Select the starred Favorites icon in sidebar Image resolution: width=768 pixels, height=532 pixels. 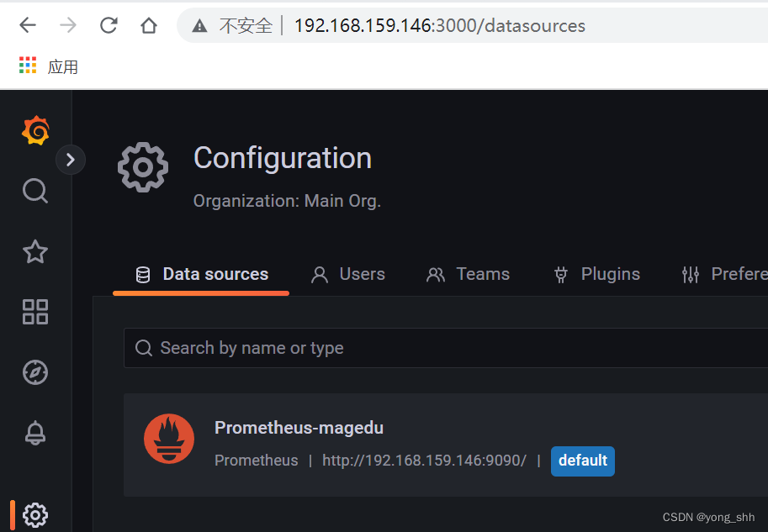pyautogui.click(x=34, y=251)
